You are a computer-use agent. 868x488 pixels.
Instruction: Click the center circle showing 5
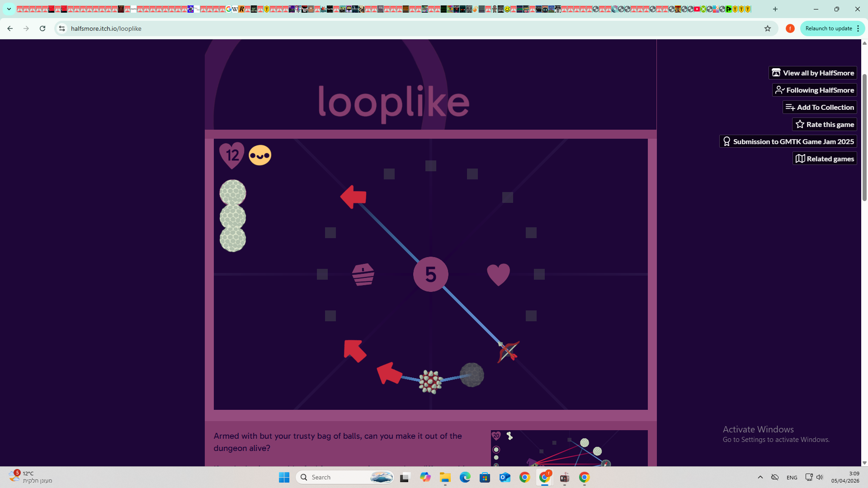pyautogui.click(x=430, y=274)
